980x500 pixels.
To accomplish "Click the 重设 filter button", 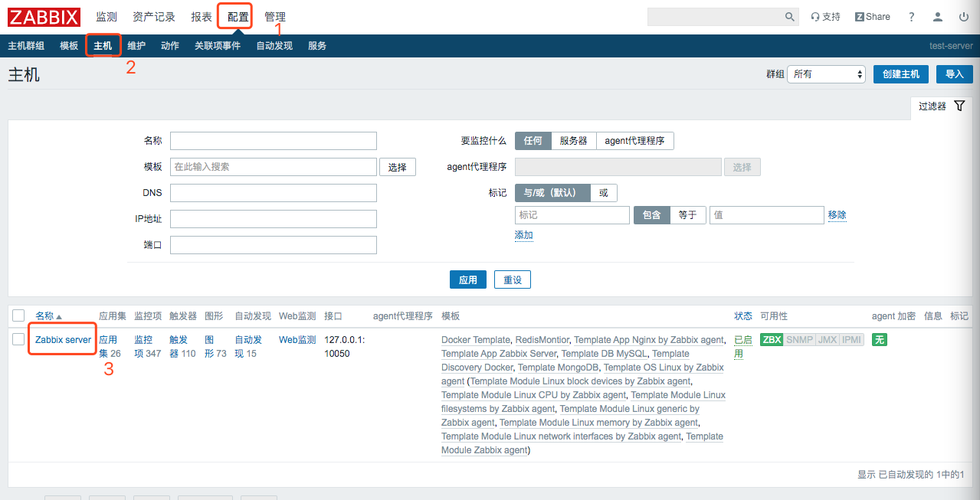I will (x=513, y=280).
